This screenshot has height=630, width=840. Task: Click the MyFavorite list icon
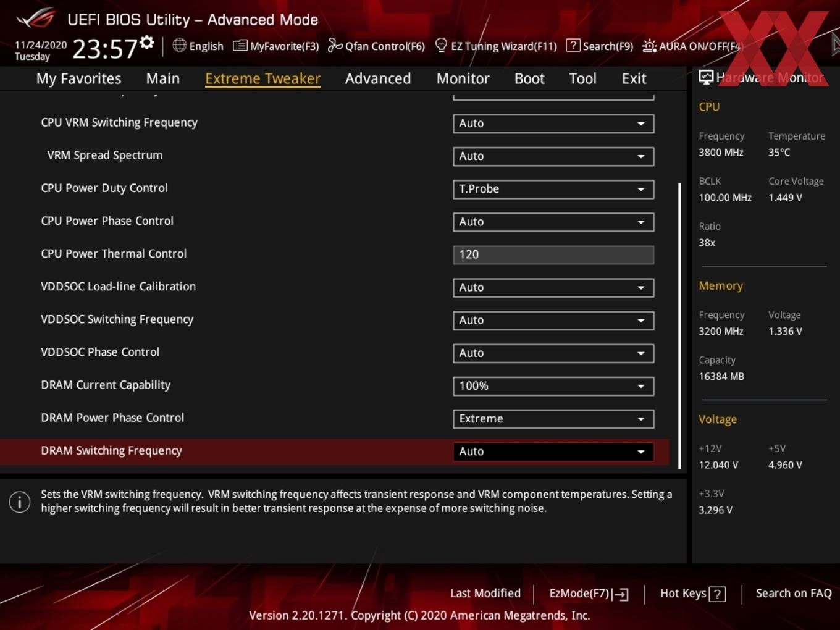pyautogui.click(x=240, y=46)
